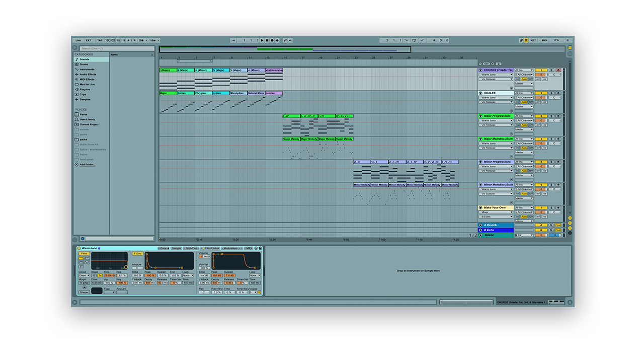Screen dimensions: 644x349
Task: Click the Warm Juno hot-swap icon
Action: pos(256,248)
